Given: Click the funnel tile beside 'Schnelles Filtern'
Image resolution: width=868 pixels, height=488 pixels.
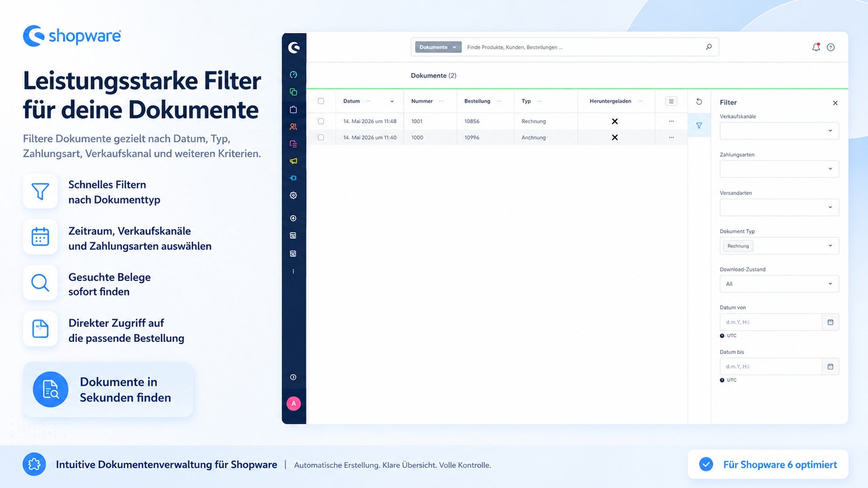Looking at the screenshot, I should pyautogui.click(x=40, y=191).
